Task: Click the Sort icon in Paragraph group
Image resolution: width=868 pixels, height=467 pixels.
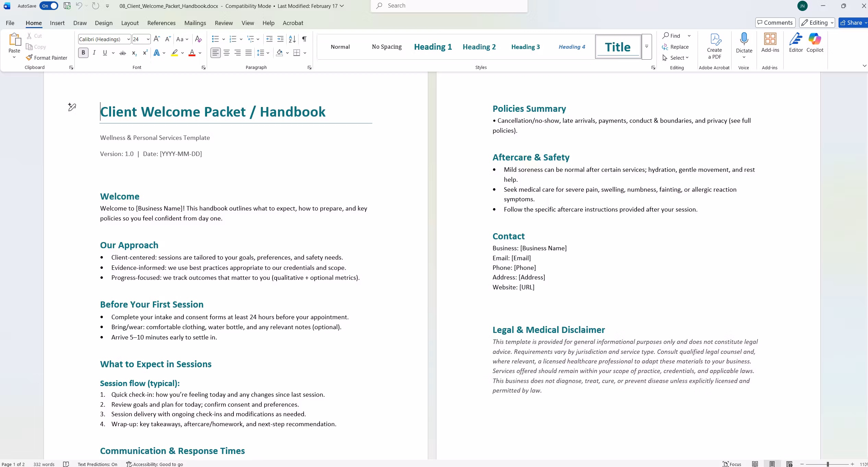Action: pos(292,39)
